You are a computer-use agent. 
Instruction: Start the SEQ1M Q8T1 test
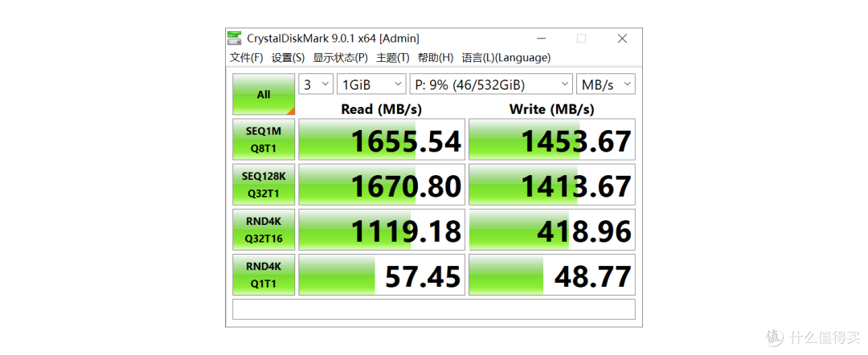(x=264, y=139)
